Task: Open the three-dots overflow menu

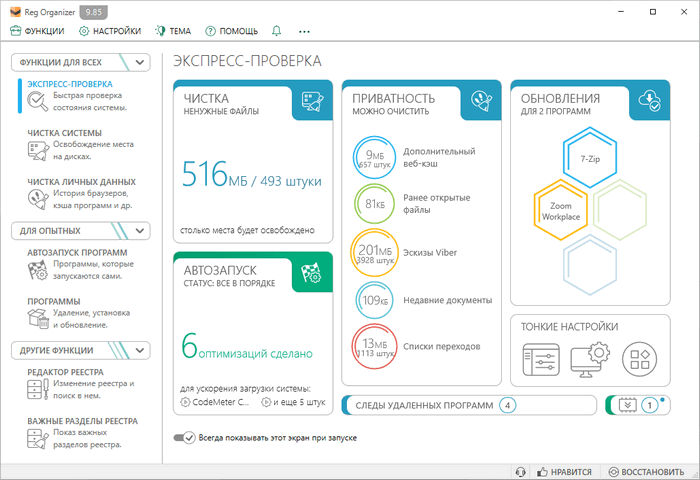Action: [x=304, y=31]
